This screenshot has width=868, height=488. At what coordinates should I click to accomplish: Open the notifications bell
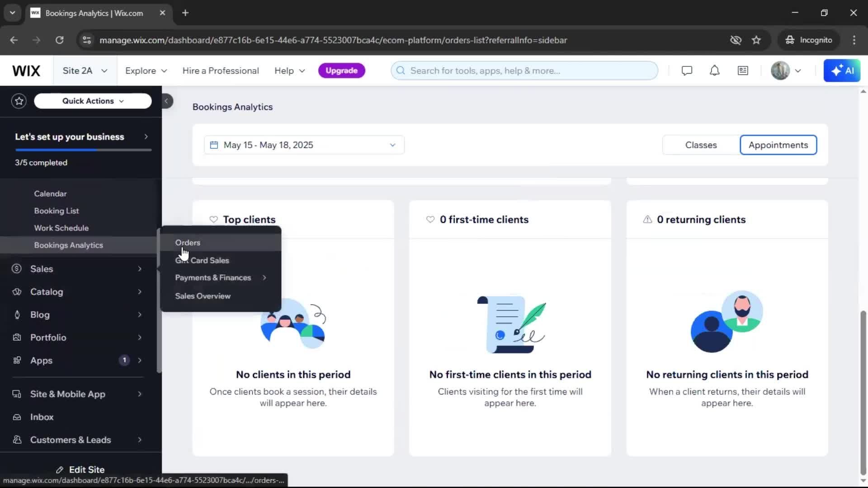coord(714,71)
